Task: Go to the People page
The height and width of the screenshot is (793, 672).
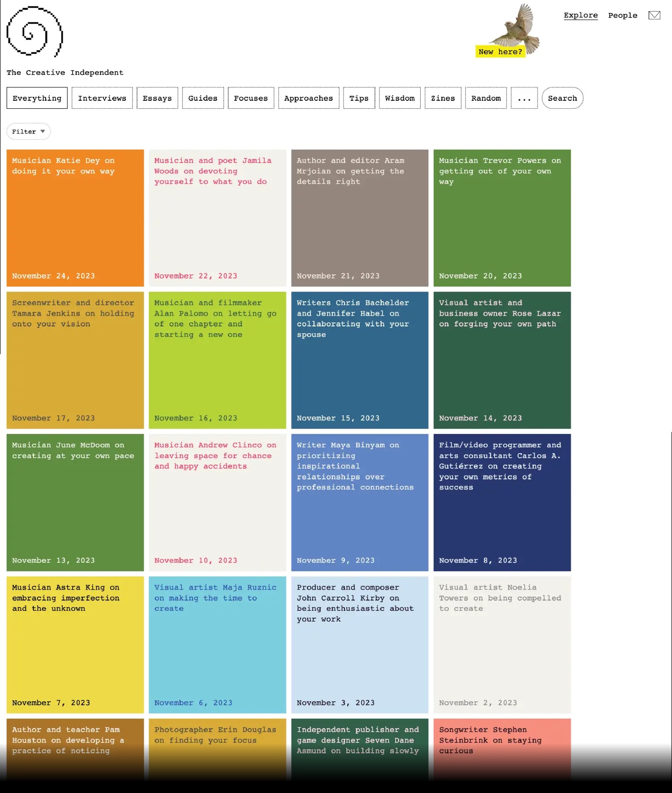Action: point(622,16)
